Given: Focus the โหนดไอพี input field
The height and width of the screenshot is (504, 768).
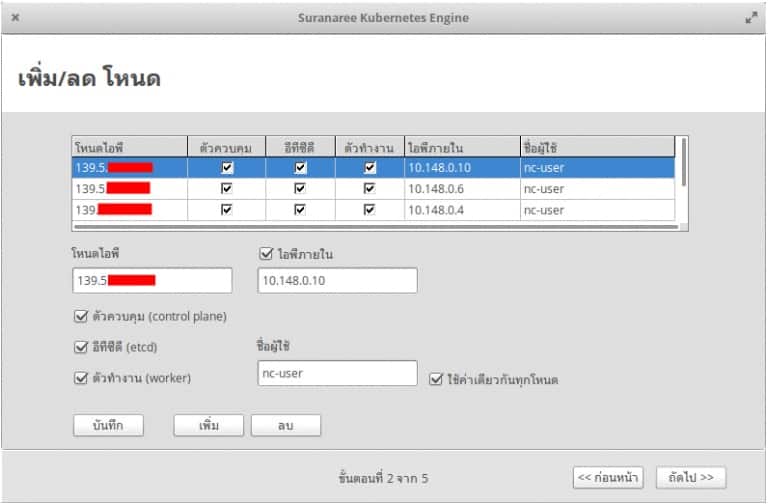Looking at the screenshot, I should 152,281.
